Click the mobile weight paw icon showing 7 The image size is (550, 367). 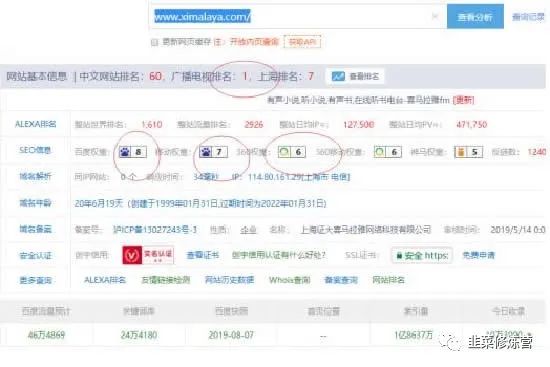point(213,152)
